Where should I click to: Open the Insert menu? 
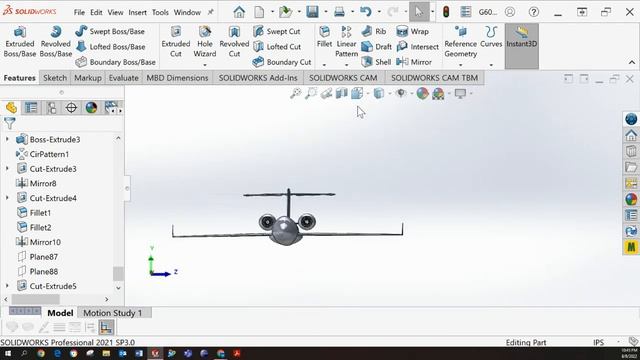coord(137,12)
